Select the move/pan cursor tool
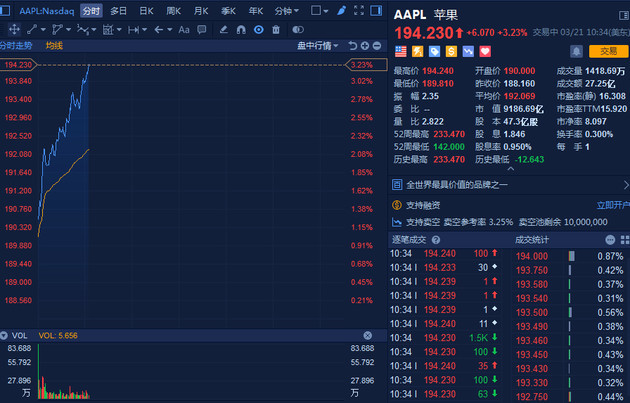 point(14,29)
